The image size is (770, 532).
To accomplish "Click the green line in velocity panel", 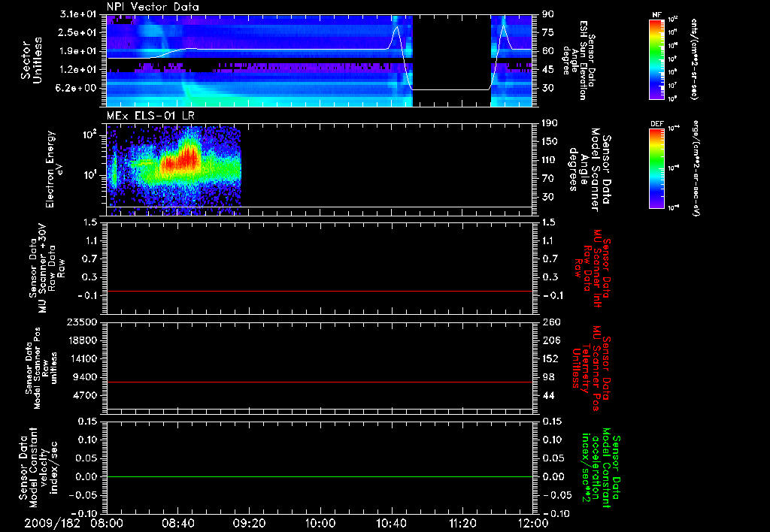I will (x=319, y=476).
